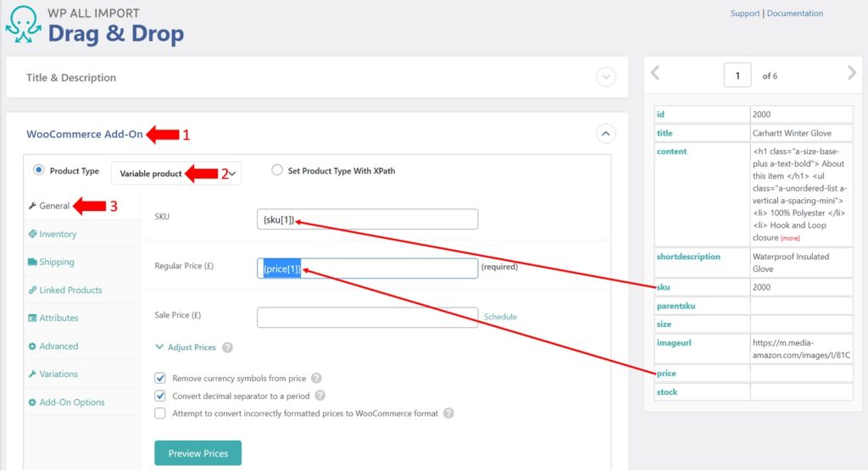Open help for Convert decimal separator
Image resolution: width=868 pixels, height=471 pixels.
tap(320, 396)
